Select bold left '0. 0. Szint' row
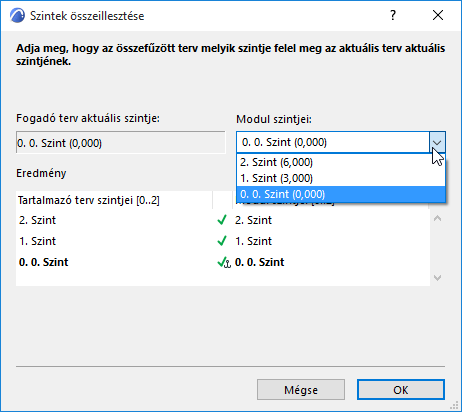The width and height of the screenshot is (462, 412). [x=44, y=262]
